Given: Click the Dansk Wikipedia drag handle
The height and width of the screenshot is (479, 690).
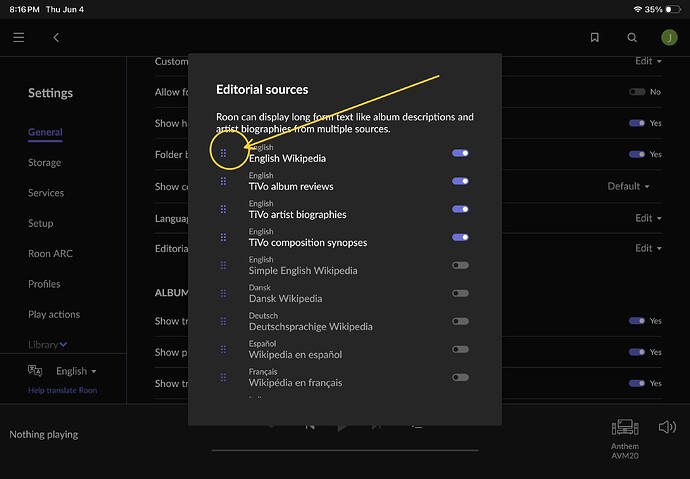Looking at the screenshot, I should pos(224,293).
